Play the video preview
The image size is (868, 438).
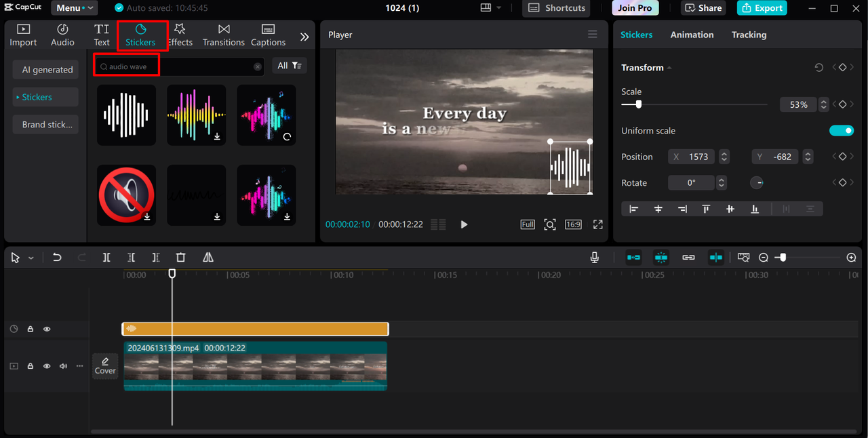point(464,224)
